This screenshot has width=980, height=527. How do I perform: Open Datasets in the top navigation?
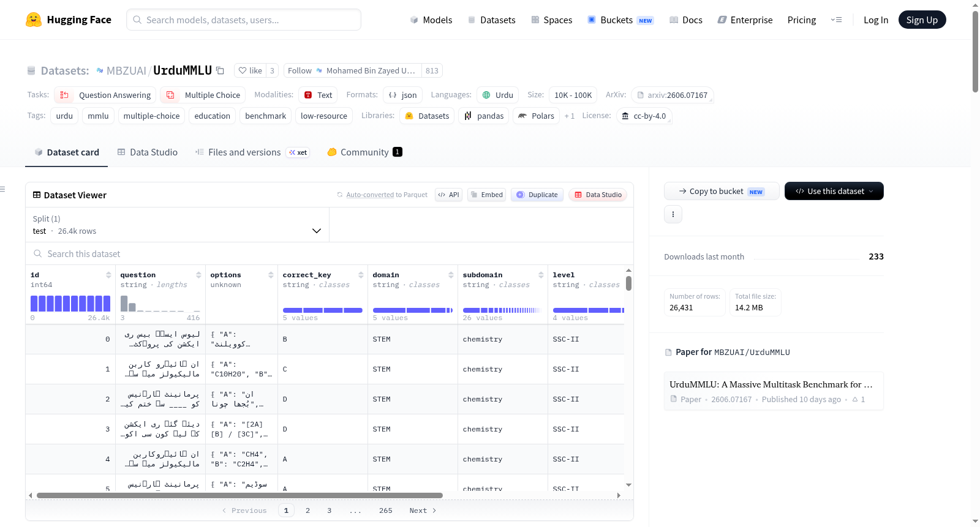point(491,20)
